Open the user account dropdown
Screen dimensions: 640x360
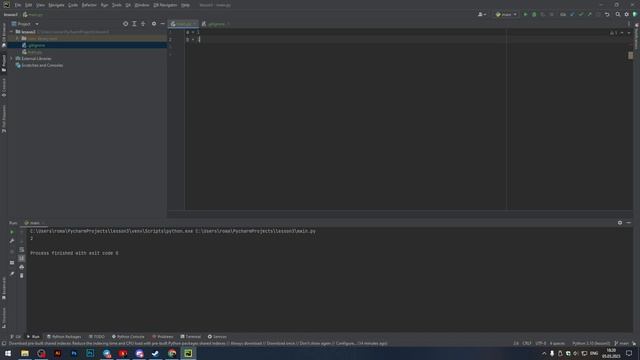tap(482, 15)
